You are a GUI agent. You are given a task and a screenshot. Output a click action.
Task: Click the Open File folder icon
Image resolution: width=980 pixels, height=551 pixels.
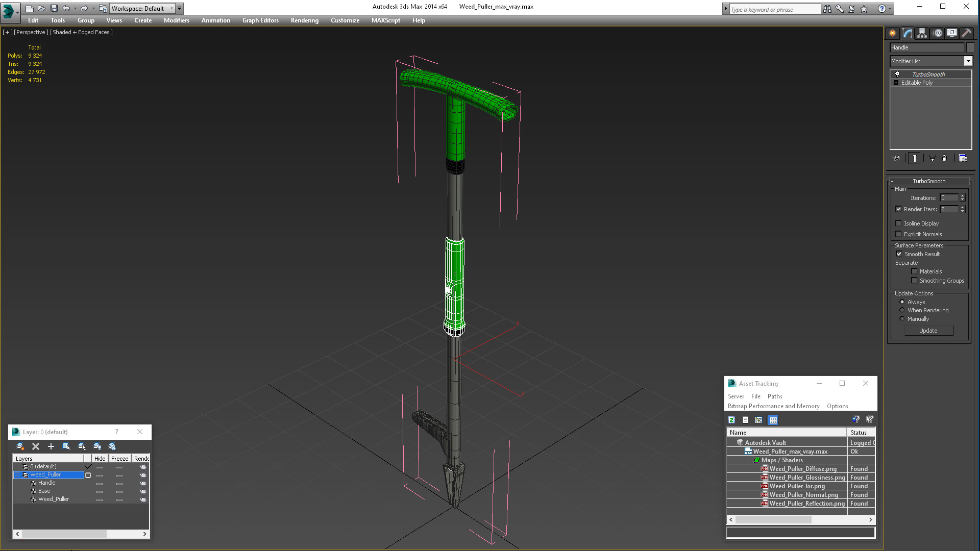42,8
